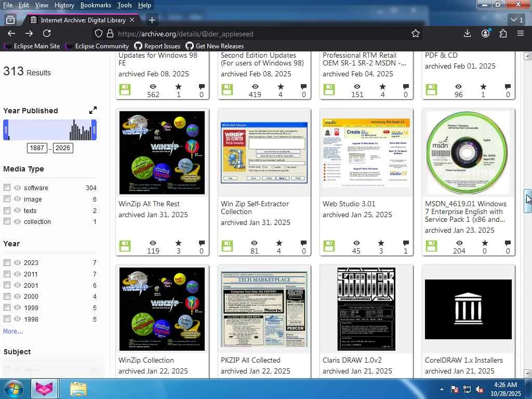
Task: Click the page vertical scrollbar thumb
Action: [527, 201]
